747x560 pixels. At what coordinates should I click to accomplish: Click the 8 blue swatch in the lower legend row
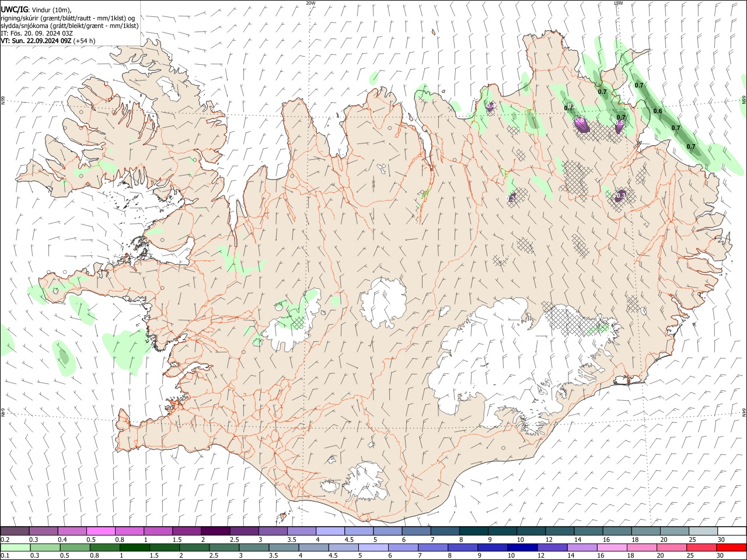[462, 548]
